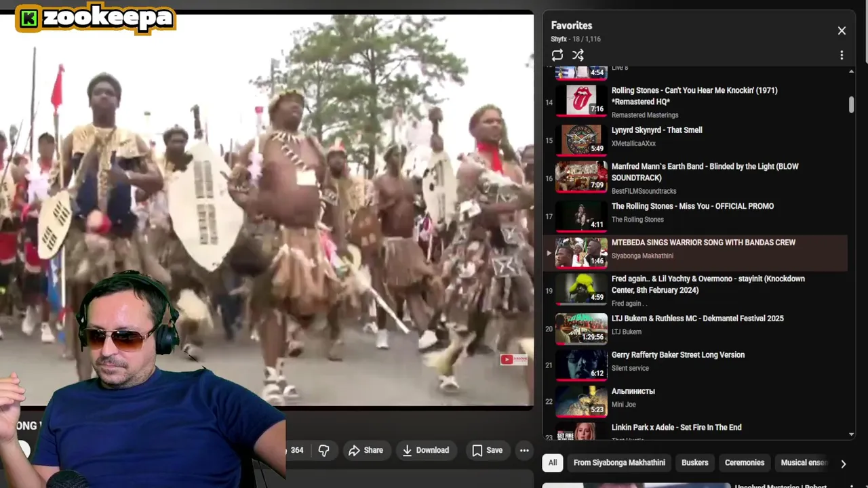
Task: Click the 364 likes count
Action: coord(297,450)
